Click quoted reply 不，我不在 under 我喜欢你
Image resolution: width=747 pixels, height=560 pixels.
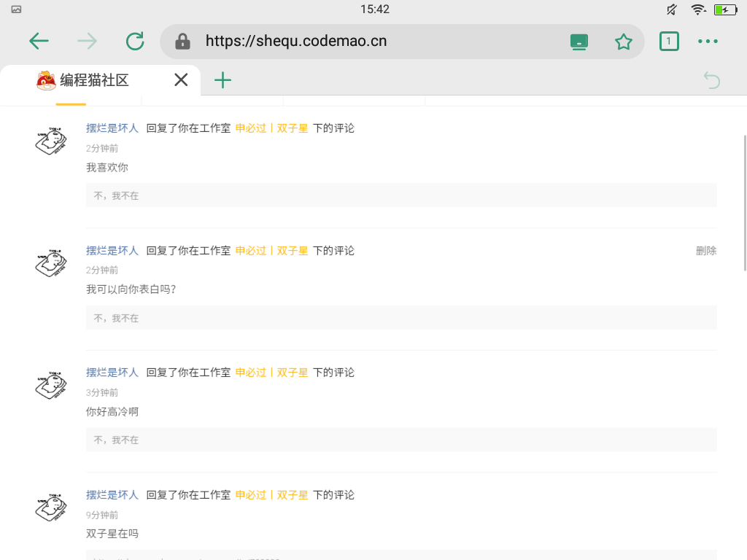(401, 195)
